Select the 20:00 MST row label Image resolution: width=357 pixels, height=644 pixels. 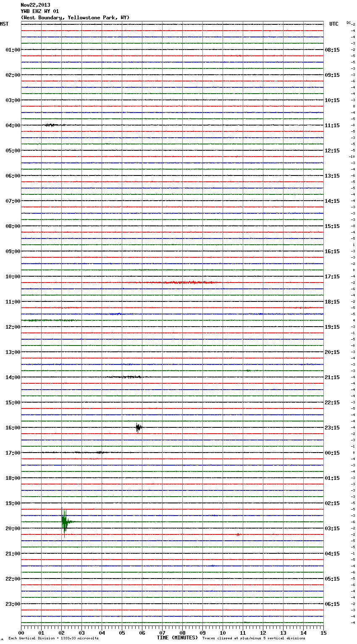click(13, 529)
